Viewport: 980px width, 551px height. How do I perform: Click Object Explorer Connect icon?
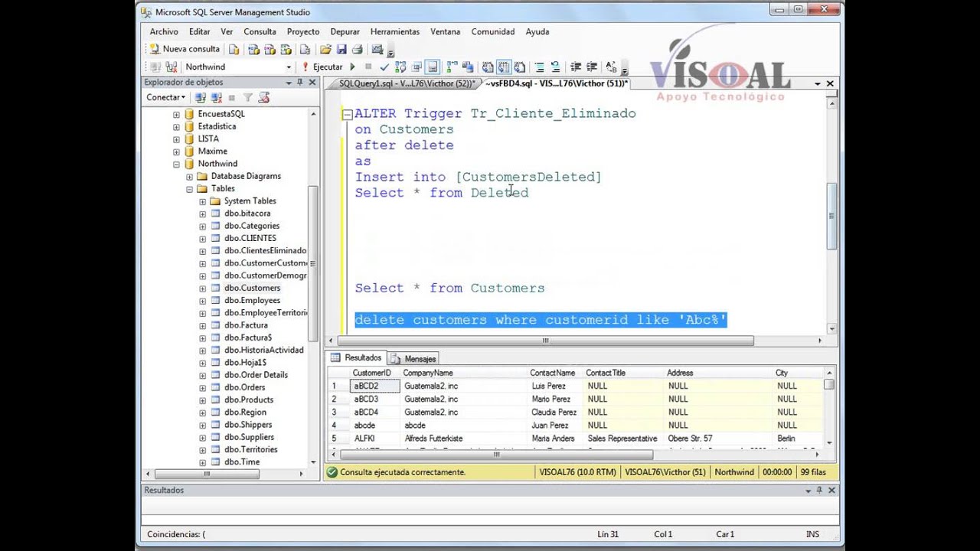click(200, 97)
